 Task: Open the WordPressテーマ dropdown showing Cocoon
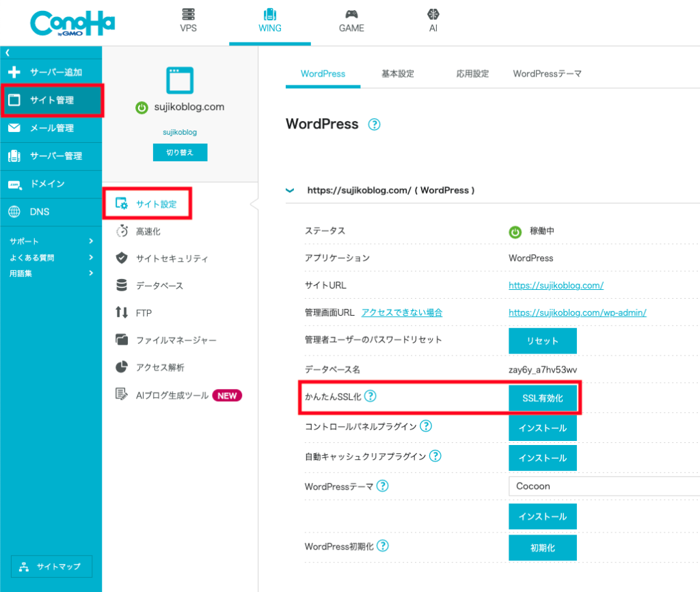[x=604, y=486]
